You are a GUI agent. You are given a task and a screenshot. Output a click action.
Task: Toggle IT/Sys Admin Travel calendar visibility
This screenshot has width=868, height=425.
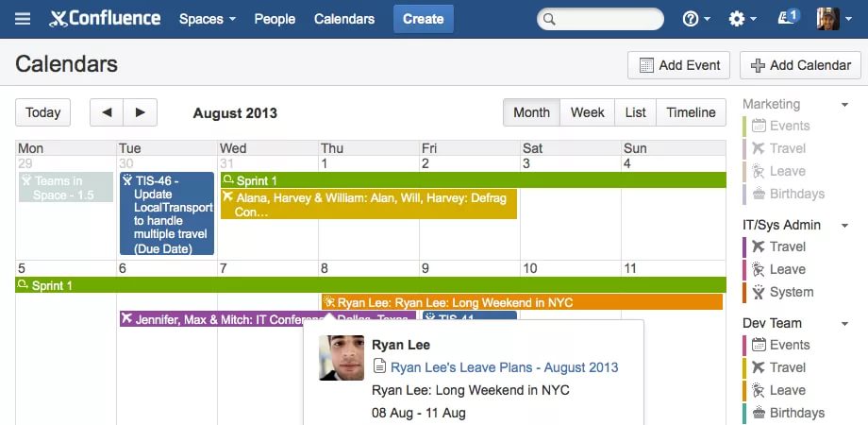787,246
